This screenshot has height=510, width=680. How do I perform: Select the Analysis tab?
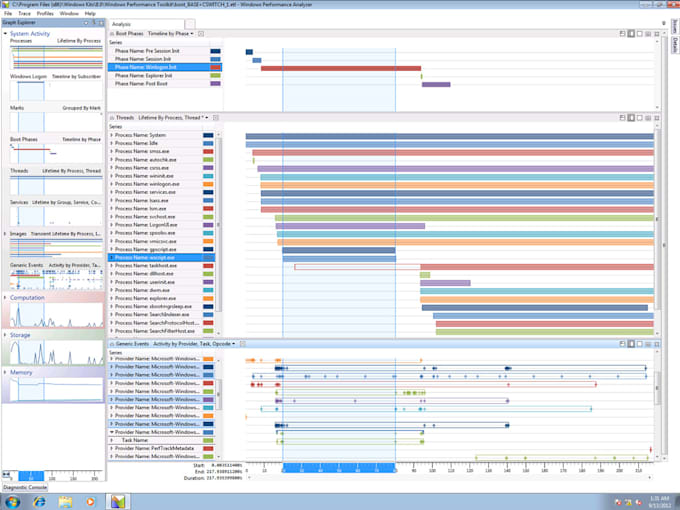point(121,24)
